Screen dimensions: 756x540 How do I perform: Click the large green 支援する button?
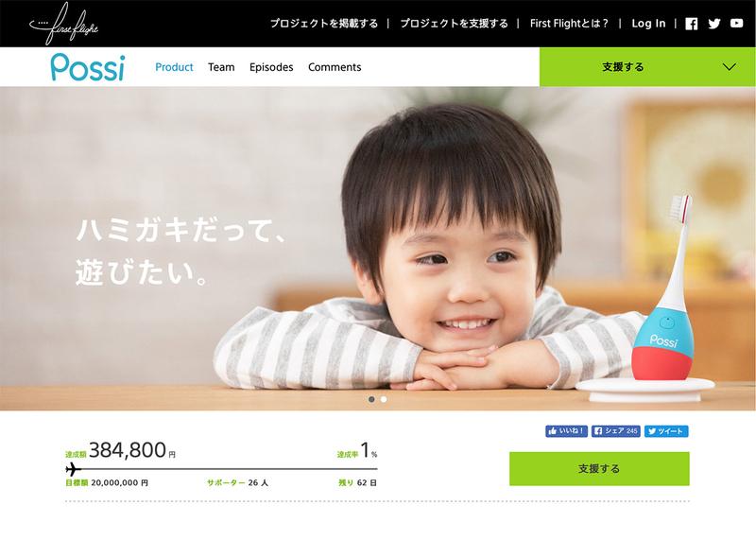pyautogui.click(x=599, y=468)
